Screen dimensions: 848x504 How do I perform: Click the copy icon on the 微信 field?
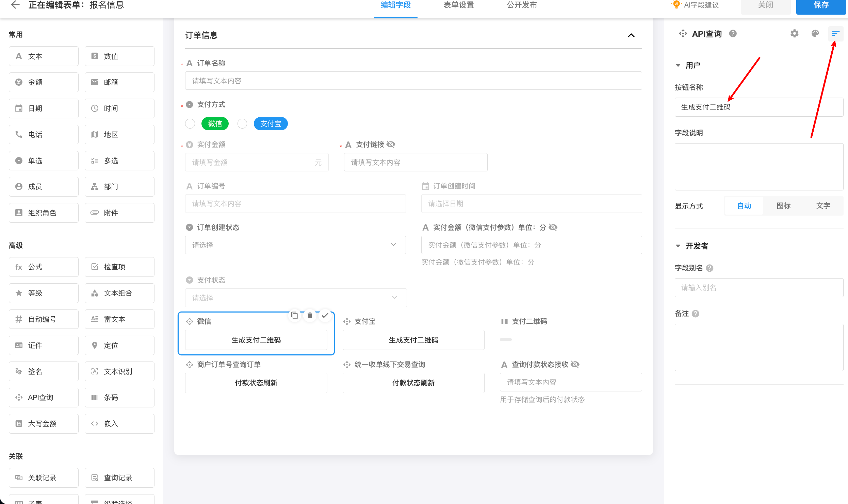pyautogui.click(x=294, y=316)
